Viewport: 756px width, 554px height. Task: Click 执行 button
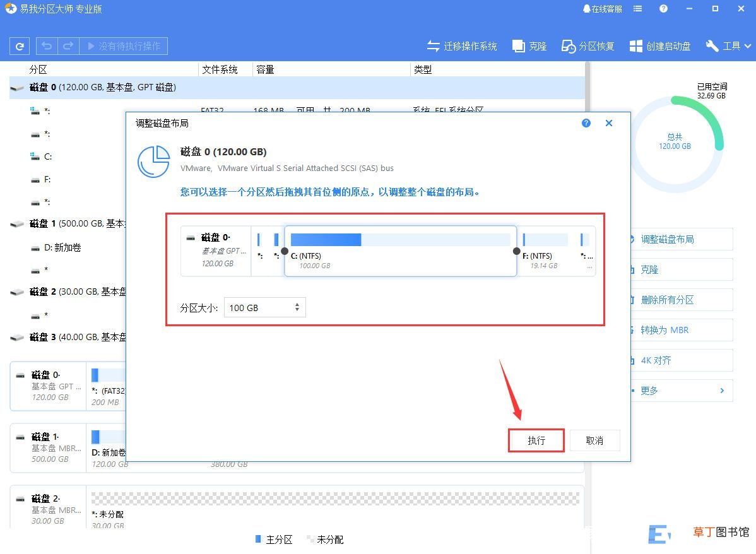[x=536, y=440]
